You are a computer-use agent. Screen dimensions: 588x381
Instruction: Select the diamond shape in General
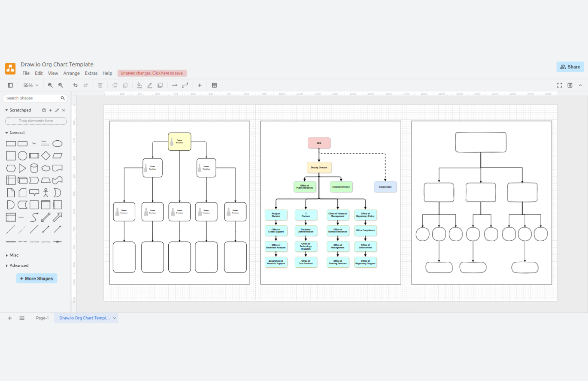coord(46,156)
